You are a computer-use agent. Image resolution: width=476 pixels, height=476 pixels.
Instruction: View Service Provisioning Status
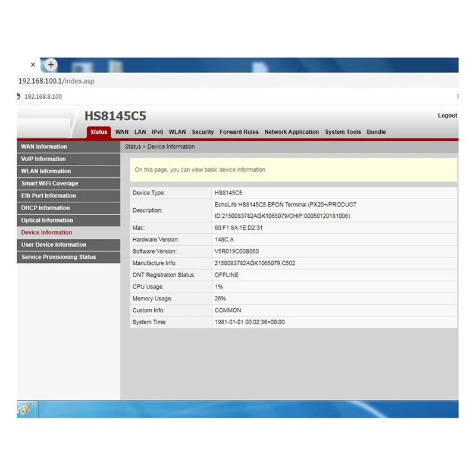coord(68,257)
